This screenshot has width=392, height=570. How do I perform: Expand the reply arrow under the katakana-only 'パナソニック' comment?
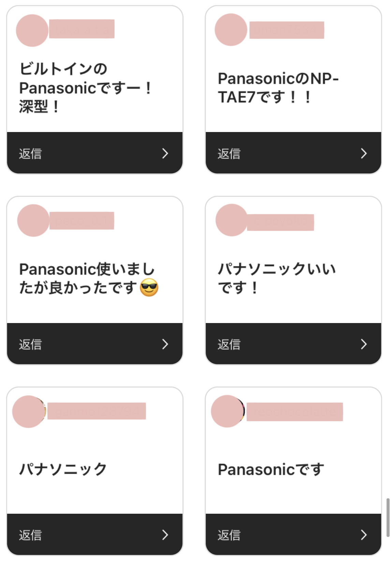coord(165,535)
